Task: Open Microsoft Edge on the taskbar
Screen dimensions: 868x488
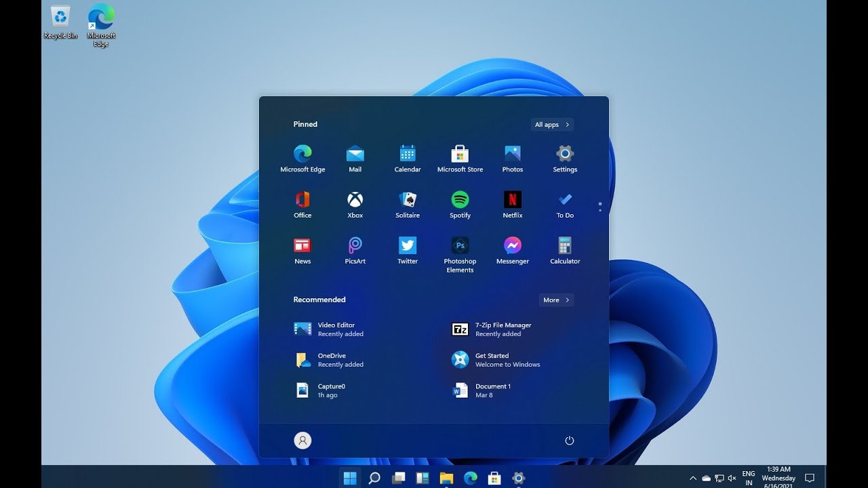Action: click(x=470, y=478)
